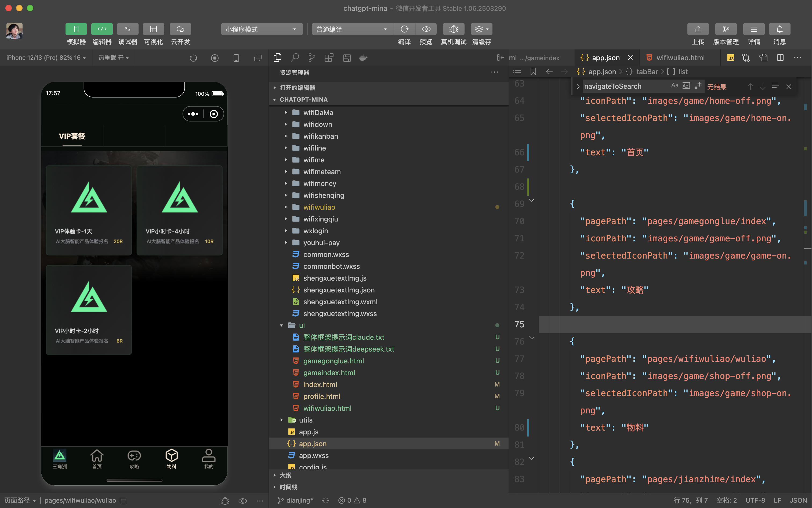Click the 上传 upload button
Image resolution: width=812 pixels, height=508 pixels.
(698, 29)
